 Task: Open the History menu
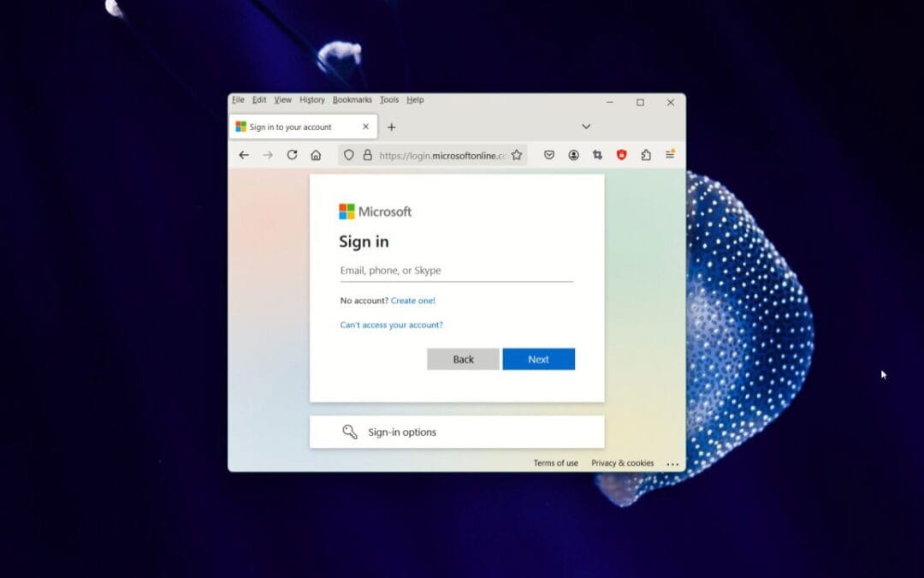click(311, 99)
